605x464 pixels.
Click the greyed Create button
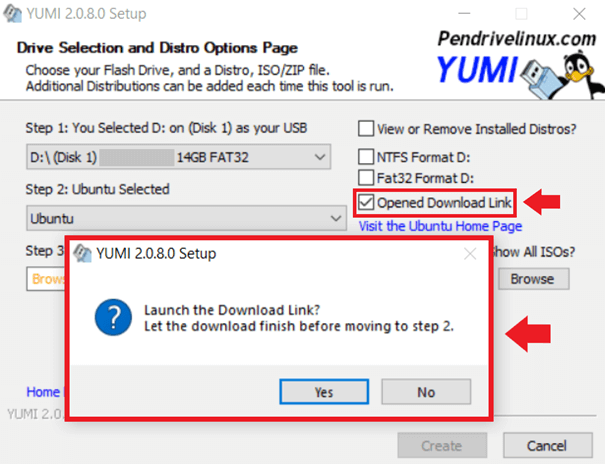[442, 445]
